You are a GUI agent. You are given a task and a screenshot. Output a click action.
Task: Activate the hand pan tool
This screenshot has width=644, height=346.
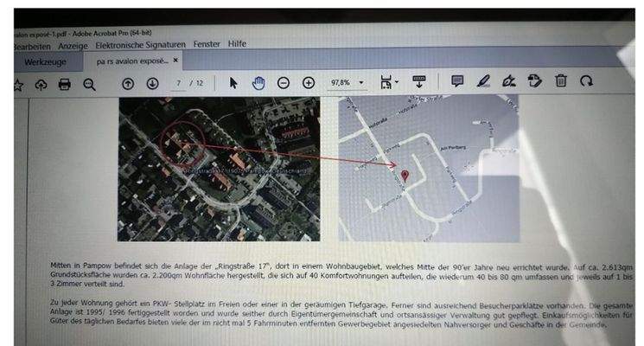pyautogui.click(x=258, y=83)
